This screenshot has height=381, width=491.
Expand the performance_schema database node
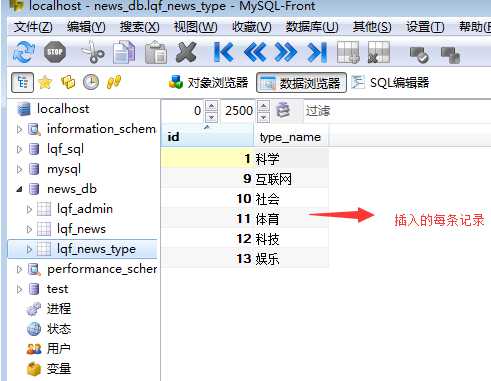(19, 269)
